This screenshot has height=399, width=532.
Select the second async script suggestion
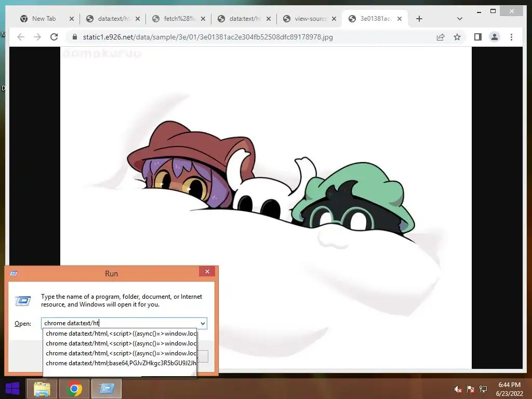[x=121, y=343]
